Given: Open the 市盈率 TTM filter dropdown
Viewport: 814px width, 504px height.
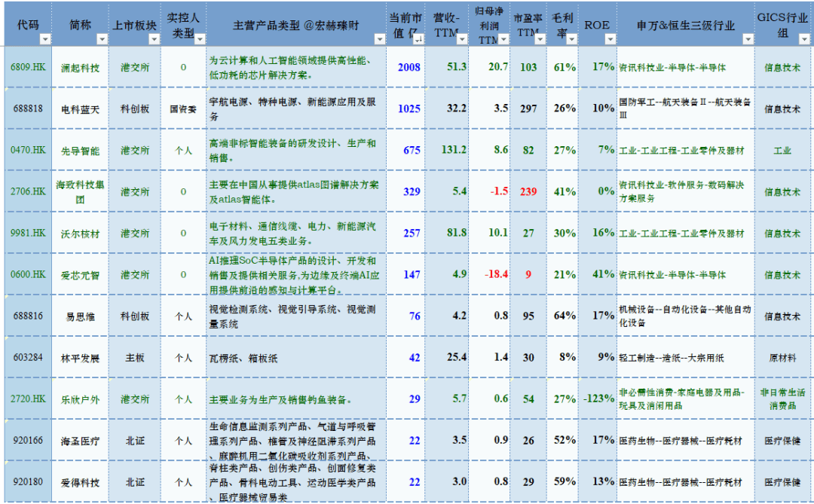Looking at the screenshot, I should coord(541,39).
